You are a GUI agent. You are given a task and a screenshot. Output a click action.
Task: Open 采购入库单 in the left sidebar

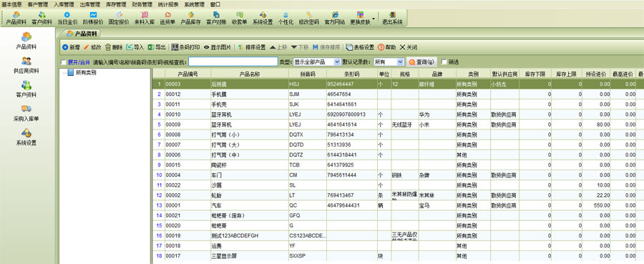click(26, 113)
